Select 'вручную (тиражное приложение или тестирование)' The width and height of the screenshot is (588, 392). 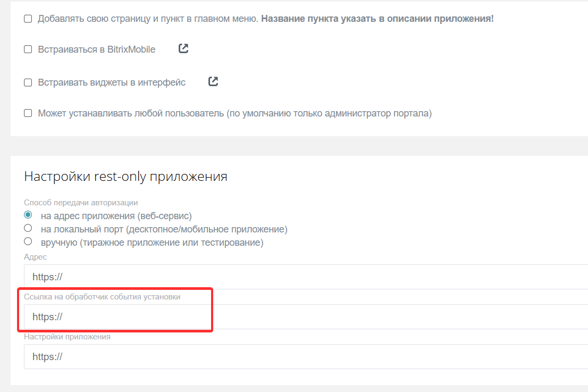[x=27, y=241]
